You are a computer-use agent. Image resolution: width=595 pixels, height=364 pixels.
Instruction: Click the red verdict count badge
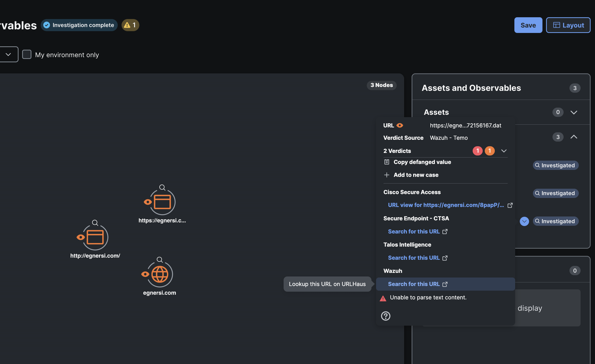[x=477, y=151]
